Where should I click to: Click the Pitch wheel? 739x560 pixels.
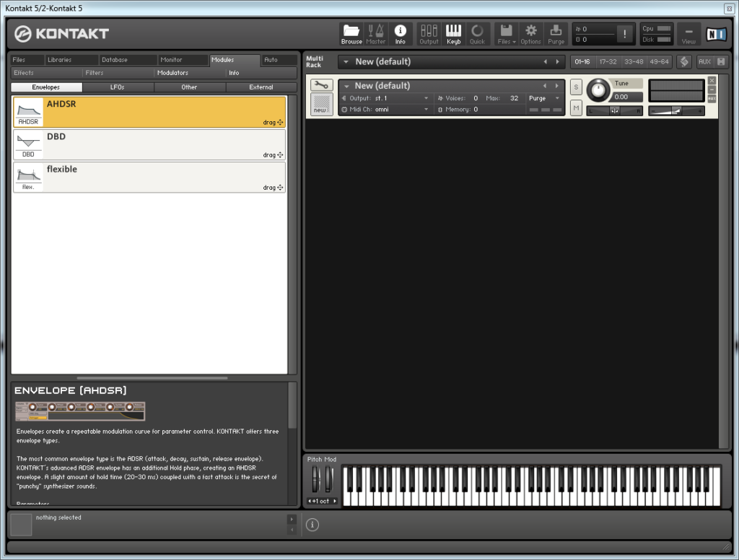pyautogui.click(x=316, y=479)
